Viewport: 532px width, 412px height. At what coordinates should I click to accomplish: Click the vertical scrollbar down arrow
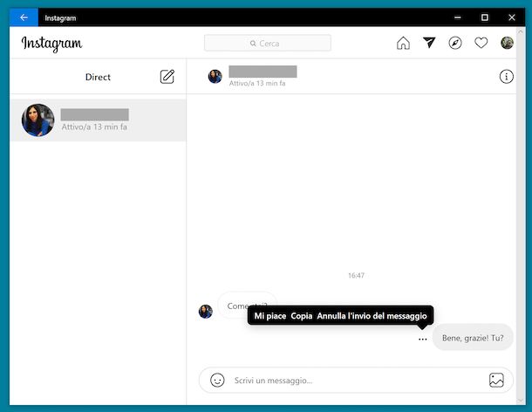point(521,401)
